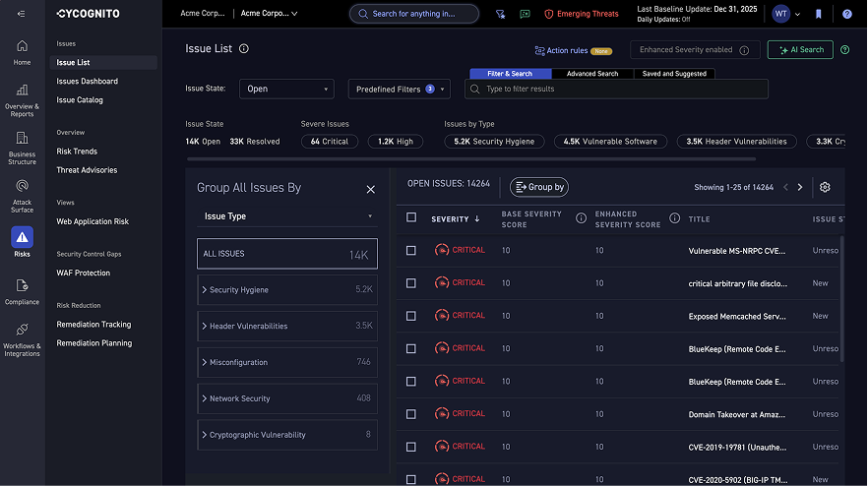Select all issues with header checkbox
Image resolution: width=868 pixels, height=486 pixels.
click(x=411, y=217)
